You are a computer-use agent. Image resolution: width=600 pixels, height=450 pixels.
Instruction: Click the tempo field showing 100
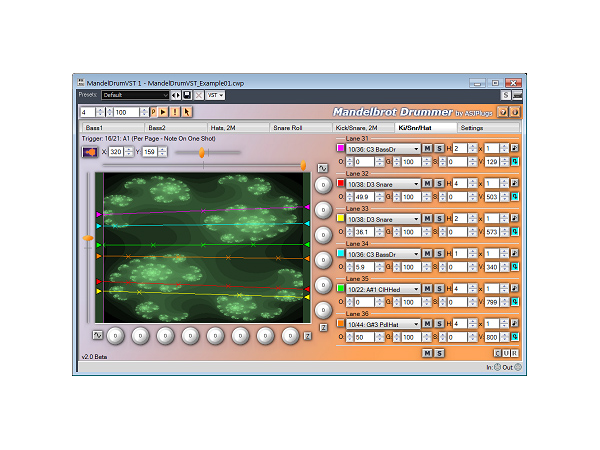(126, 112)
